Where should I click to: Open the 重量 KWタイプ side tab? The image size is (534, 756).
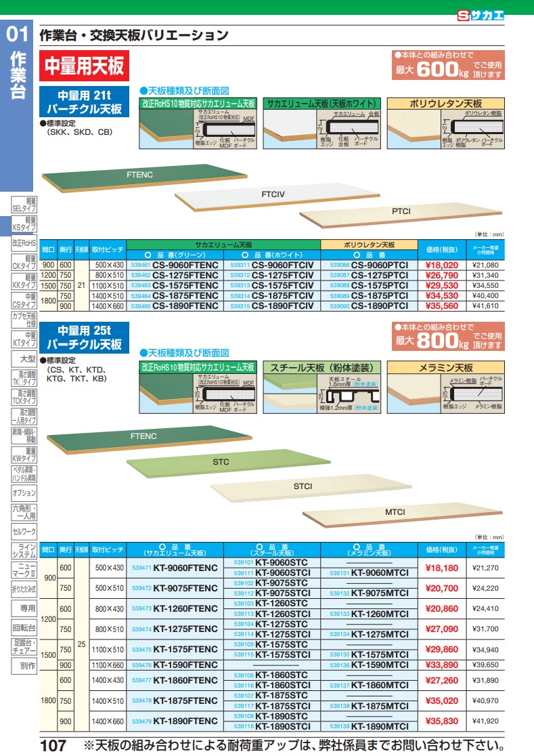tap(24, 455)
